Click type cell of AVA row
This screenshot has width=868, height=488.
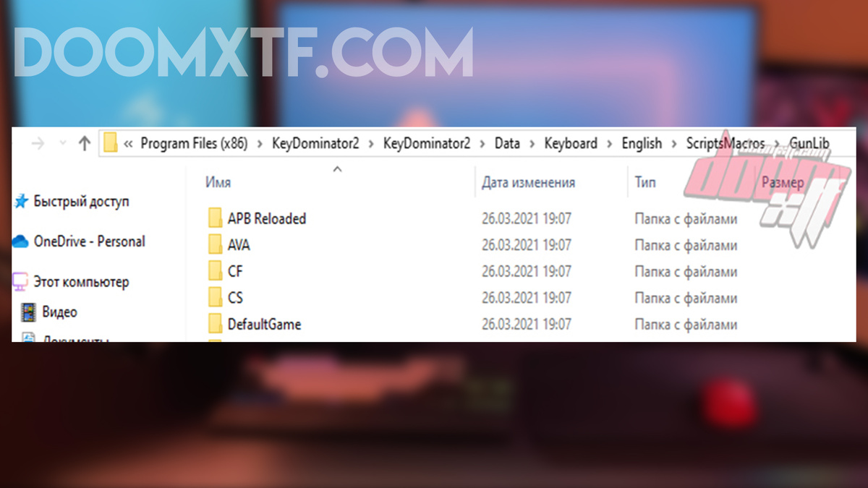686,245
